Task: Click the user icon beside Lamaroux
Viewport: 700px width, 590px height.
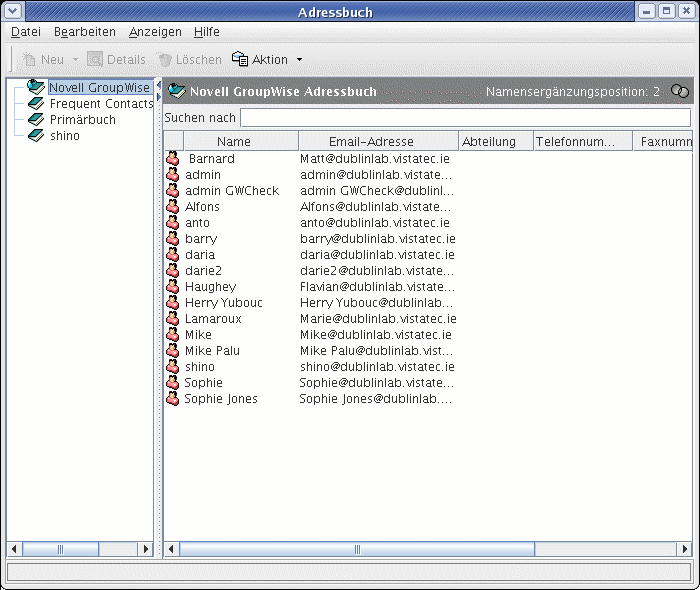Action: tap(173, 319)
